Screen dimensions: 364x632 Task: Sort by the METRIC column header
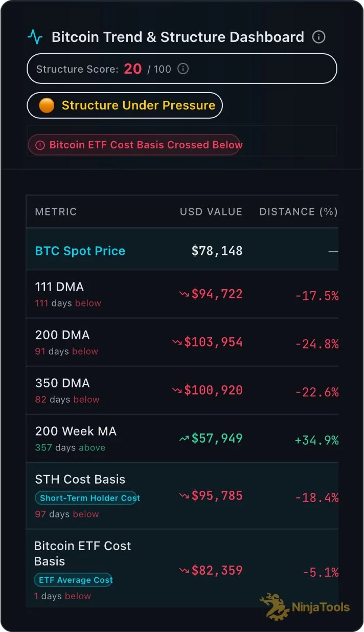pyautogui.click(x=56, y=212)
